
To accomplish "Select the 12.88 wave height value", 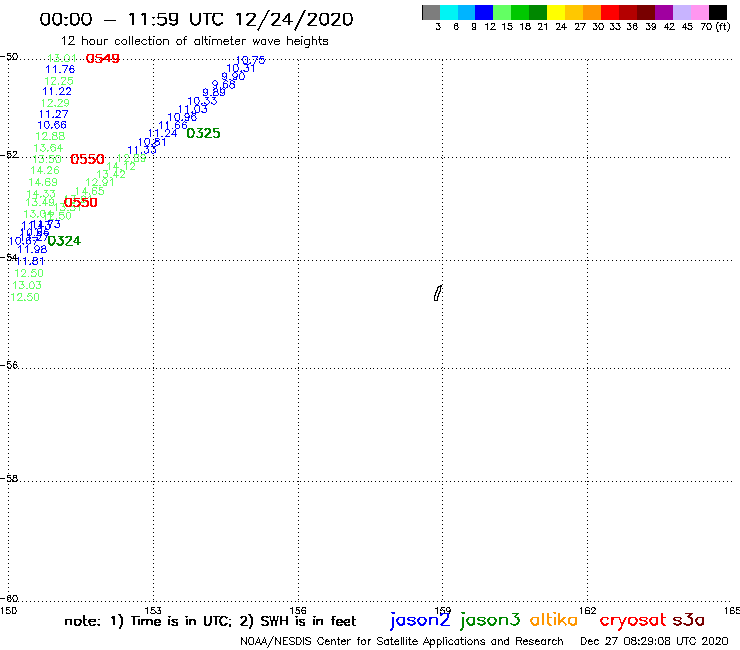I will [50, 136].
